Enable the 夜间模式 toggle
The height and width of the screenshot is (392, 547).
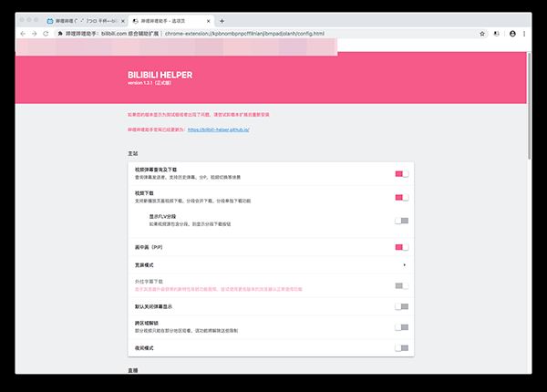click(x=401, y=348)
